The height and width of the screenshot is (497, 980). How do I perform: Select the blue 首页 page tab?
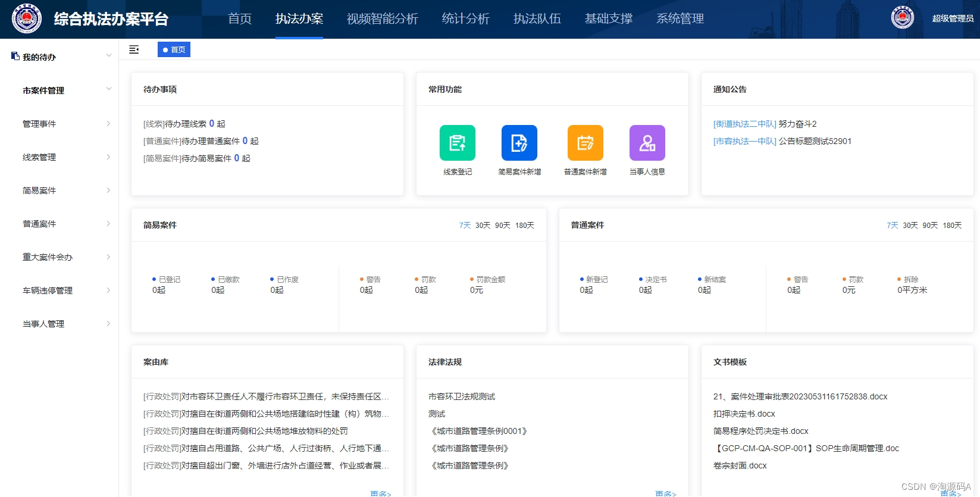(174, 49)
